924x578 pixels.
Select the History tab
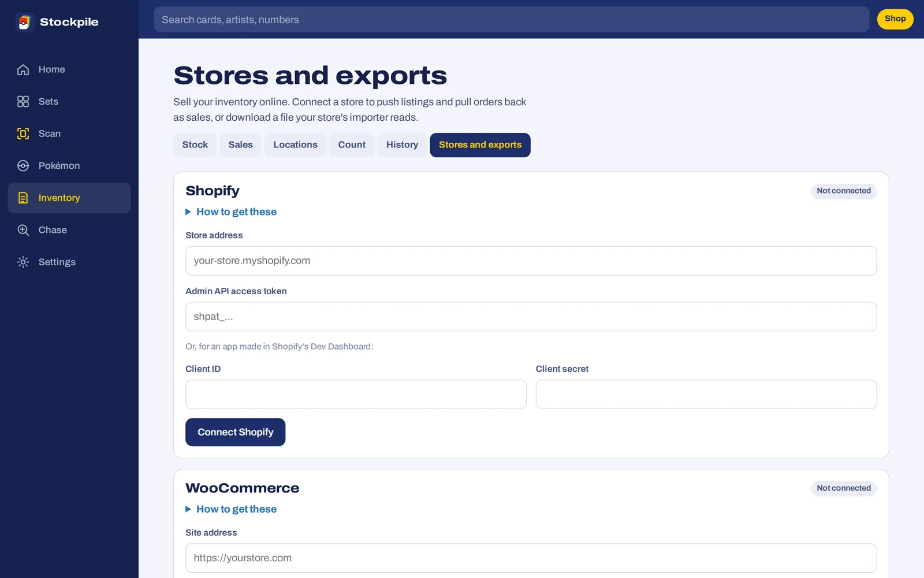pos(402,145)
